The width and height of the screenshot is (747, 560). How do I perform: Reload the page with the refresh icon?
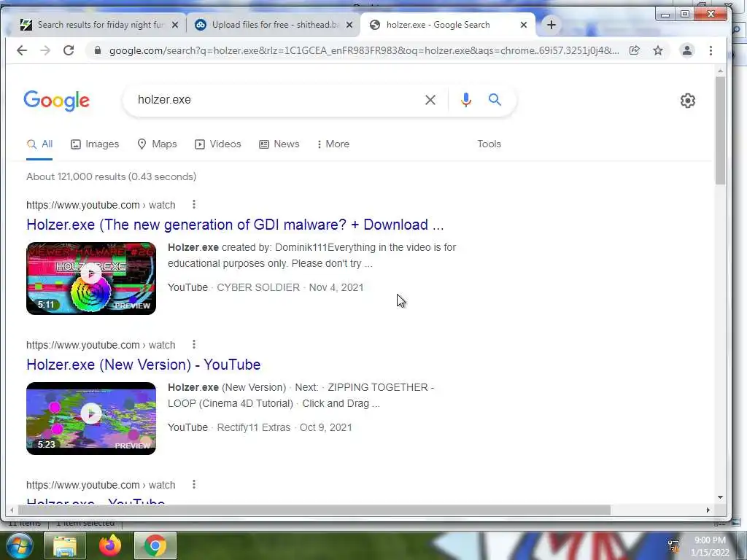[x=69, y=50]
